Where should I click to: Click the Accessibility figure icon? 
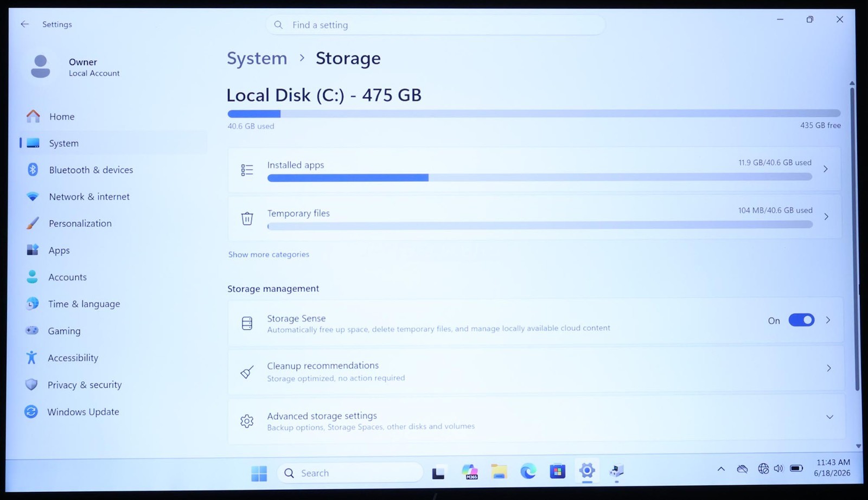point(31,357)
